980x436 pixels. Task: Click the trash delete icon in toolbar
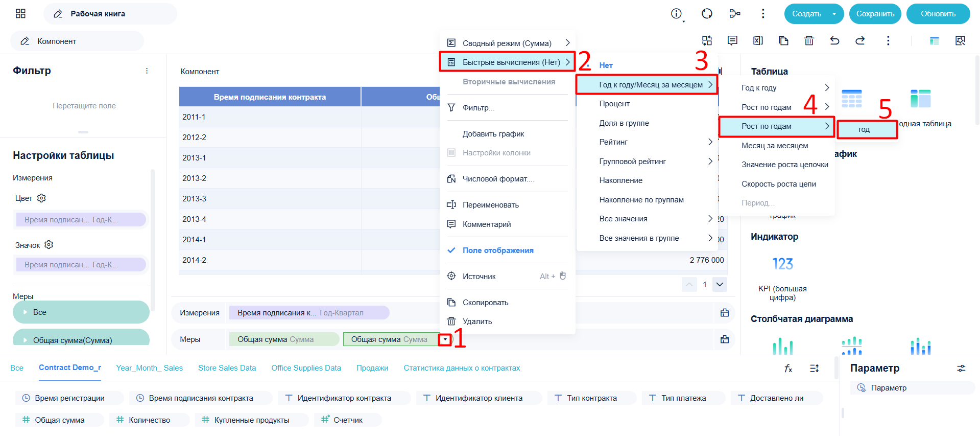click(809, 41)
